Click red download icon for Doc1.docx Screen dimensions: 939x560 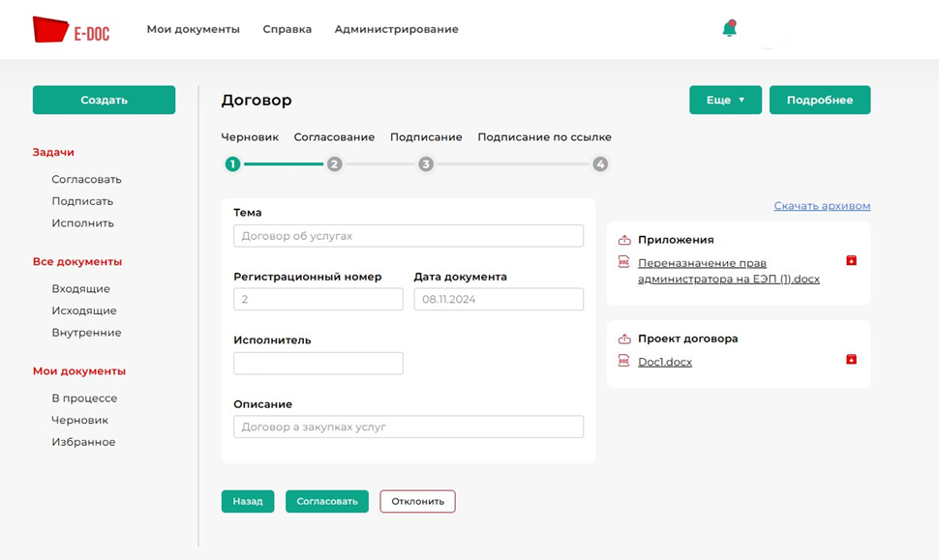click(x=851, y=360)
